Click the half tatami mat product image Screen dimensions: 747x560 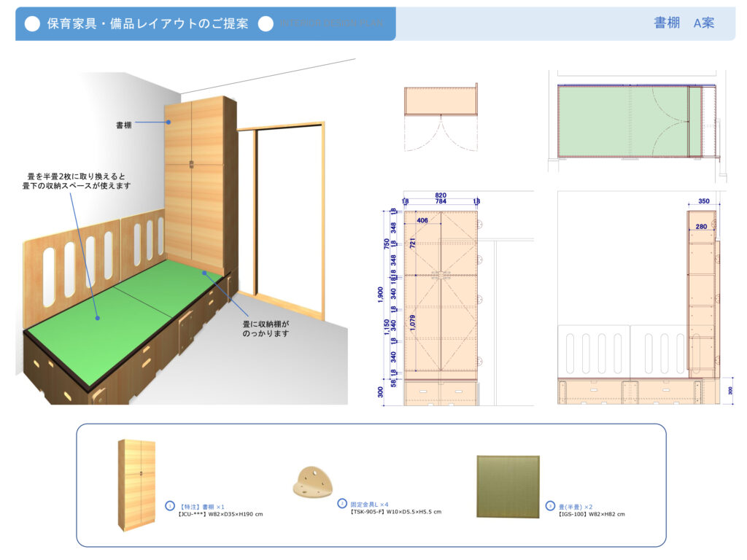point(508,486)
